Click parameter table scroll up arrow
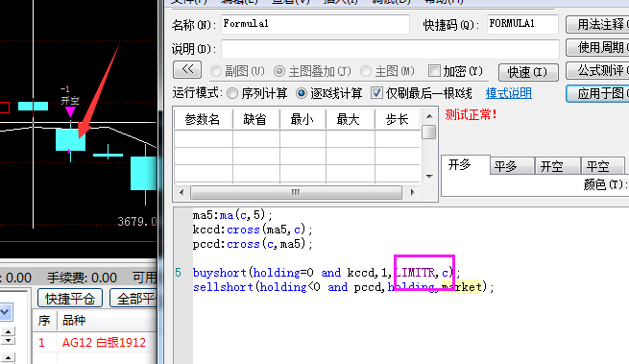629x364 pixels. tap(429, 116)
